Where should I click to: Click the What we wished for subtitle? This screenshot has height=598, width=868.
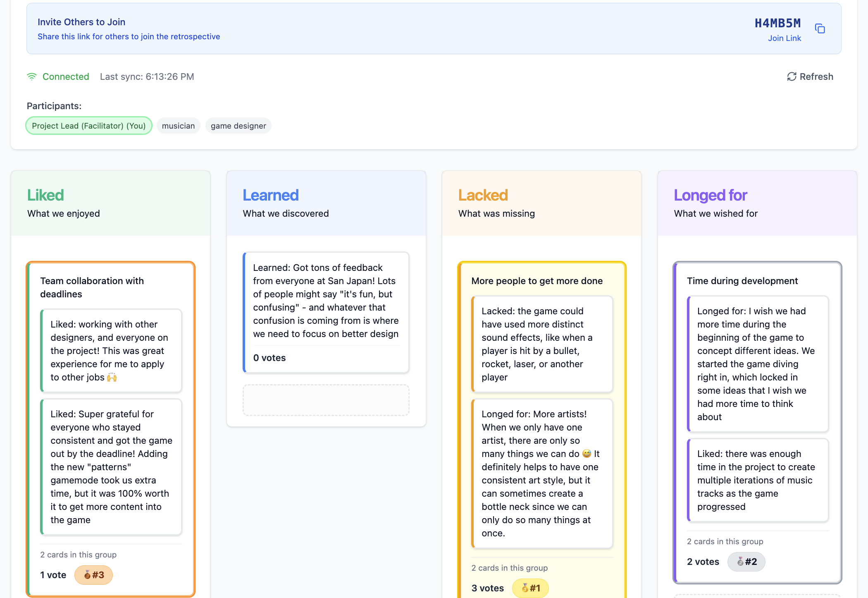[x=715, y=213]
